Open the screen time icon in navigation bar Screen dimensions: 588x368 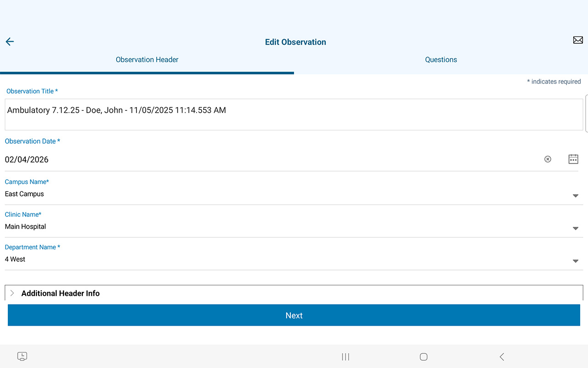(22, 356)
